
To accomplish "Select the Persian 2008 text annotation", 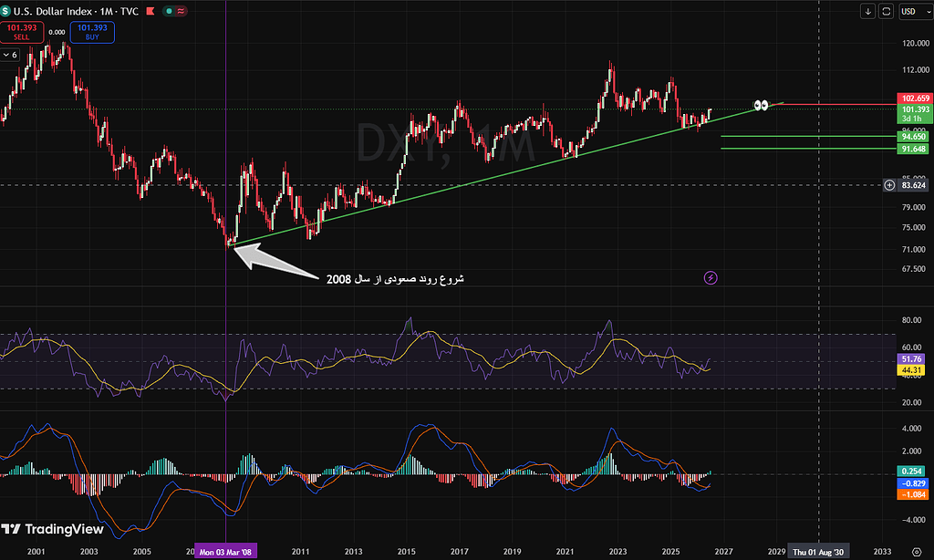I will [x=394, y=279].
